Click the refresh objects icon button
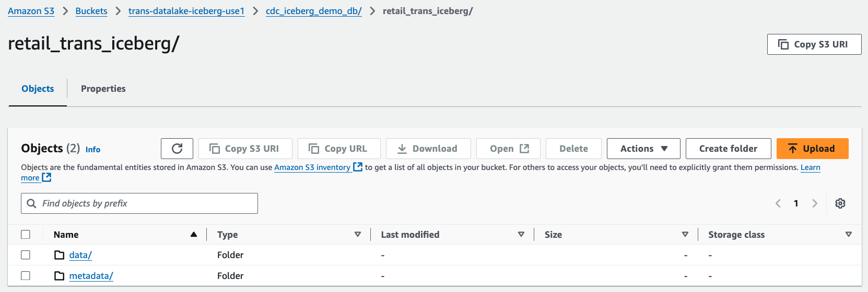Image resolution: width=868 pixels, height=292 pixels. click(x=177, y=149)
